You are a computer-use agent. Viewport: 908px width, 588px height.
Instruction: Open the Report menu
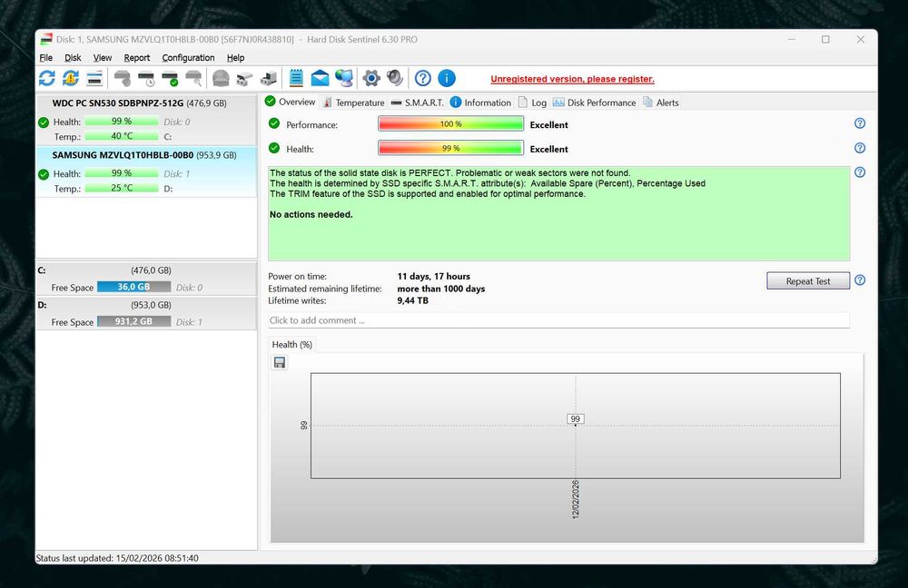pos(137,58)
